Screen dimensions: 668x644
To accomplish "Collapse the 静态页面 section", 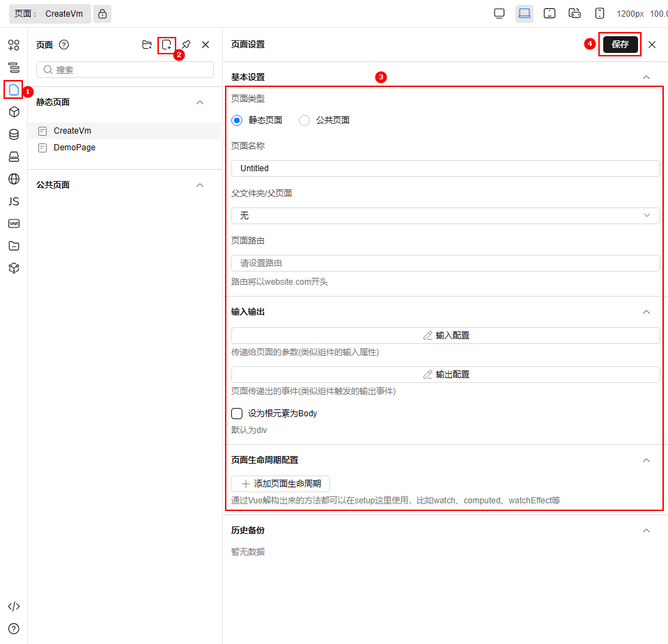I will pos(200,102).
